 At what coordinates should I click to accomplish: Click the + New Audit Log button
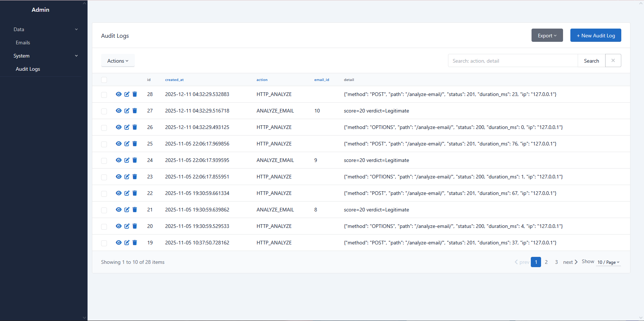(x=596, y=35)
